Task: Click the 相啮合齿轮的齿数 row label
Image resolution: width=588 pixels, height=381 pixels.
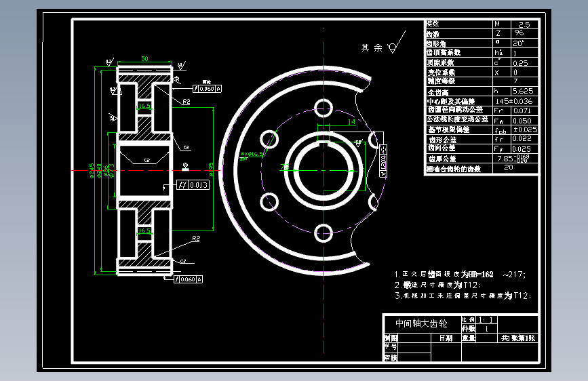Action: 454,169
